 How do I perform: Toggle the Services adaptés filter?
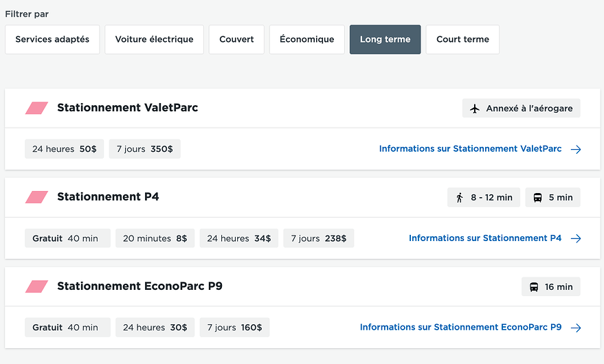[x=52, y=39]
